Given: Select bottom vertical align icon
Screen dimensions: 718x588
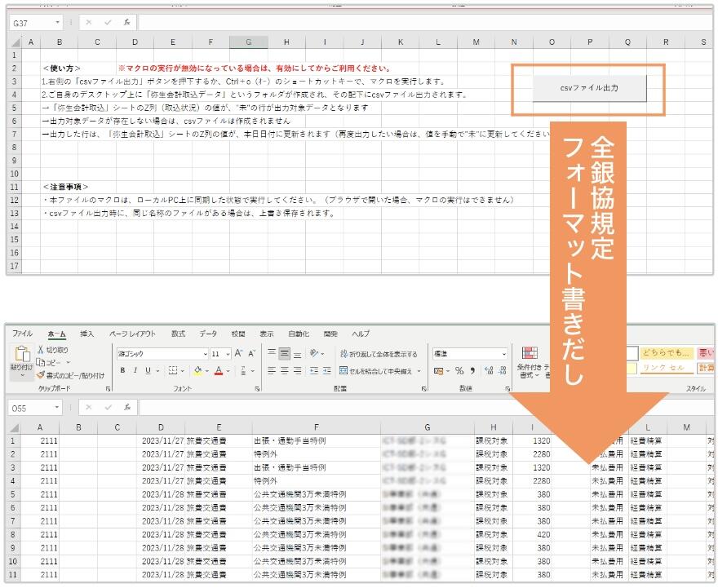Looking at the screenshot, I should 298,354.
